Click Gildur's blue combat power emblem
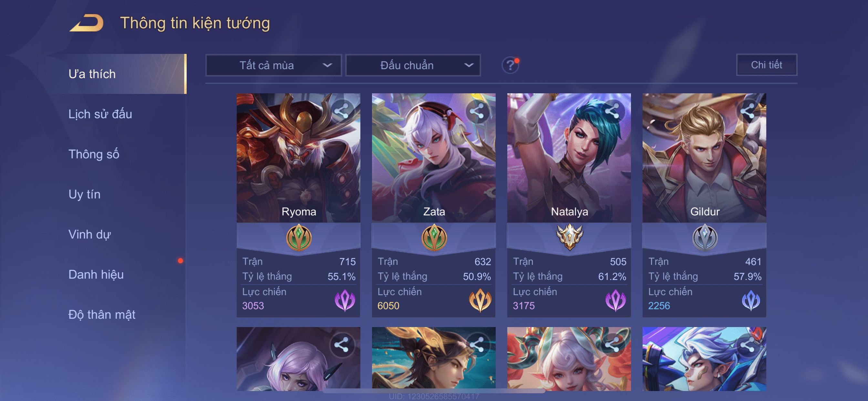Image resolution: width=868 pixels, height=401 pixels. coord(750,300)
